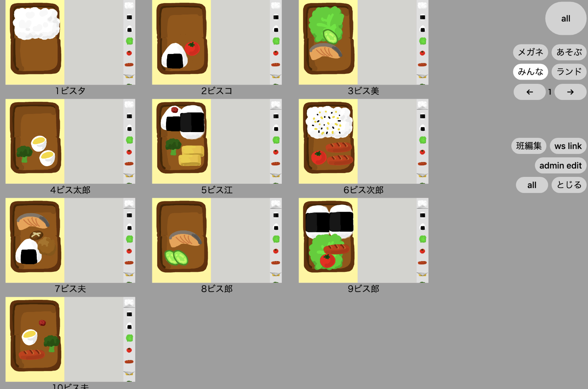Click the admin edit button
The image size is (588, 389).
[560, 165]
